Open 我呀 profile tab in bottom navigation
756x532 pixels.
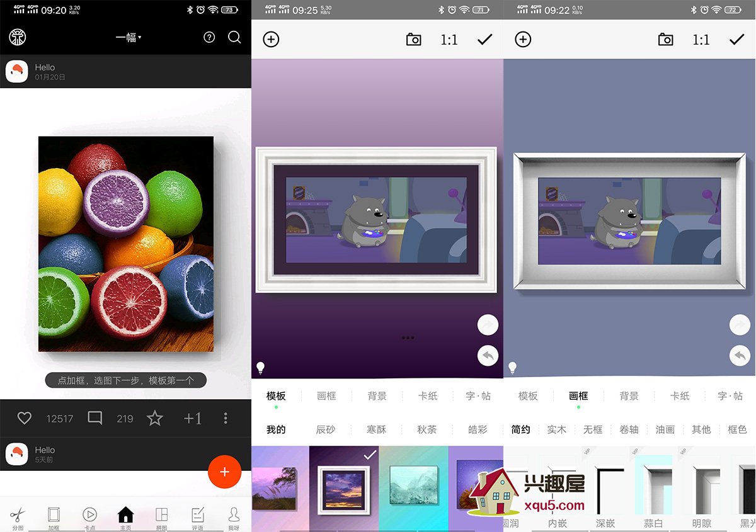(234, 518)
